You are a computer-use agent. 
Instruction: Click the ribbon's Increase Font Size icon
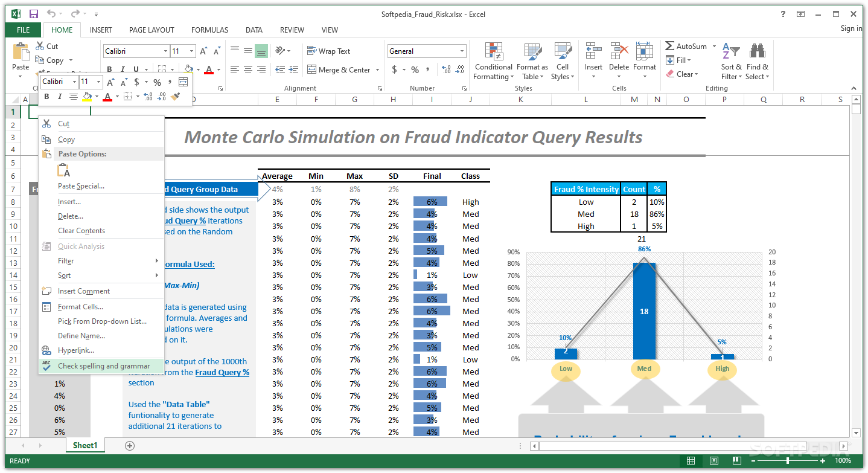click(x=203, y=51)
